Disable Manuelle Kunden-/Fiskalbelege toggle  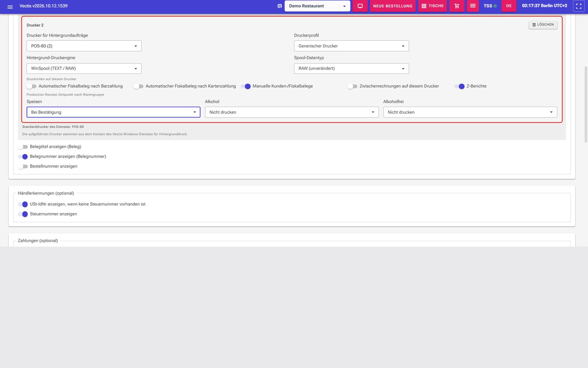245,86
